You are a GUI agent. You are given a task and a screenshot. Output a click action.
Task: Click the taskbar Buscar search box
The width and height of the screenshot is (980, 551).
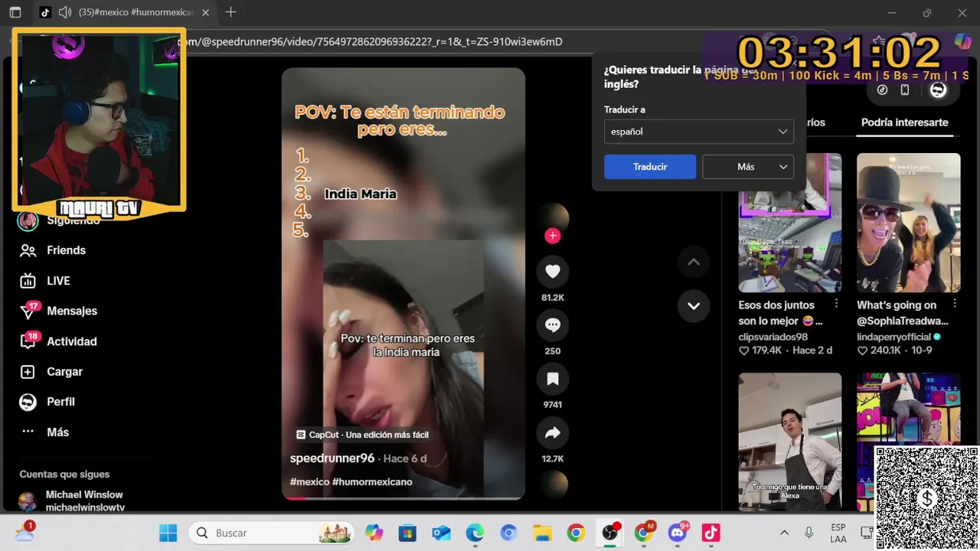(272, 533)
